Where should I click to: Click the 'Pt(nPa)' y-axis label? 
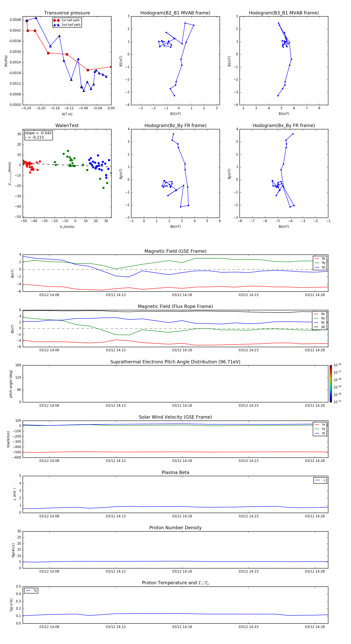pyautogui.click(x=6, y=61)
